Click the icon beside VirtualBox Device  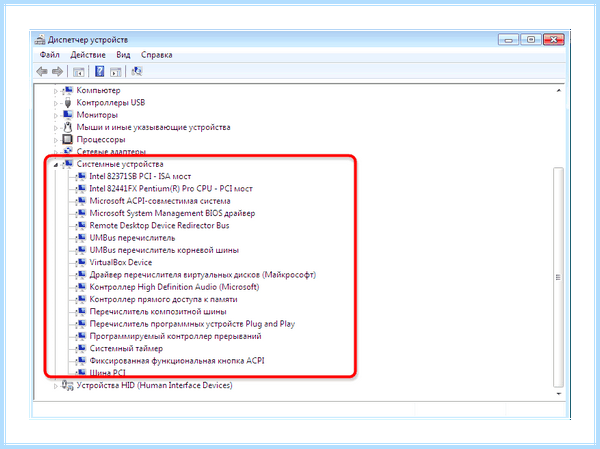click(x=81, y=262)
